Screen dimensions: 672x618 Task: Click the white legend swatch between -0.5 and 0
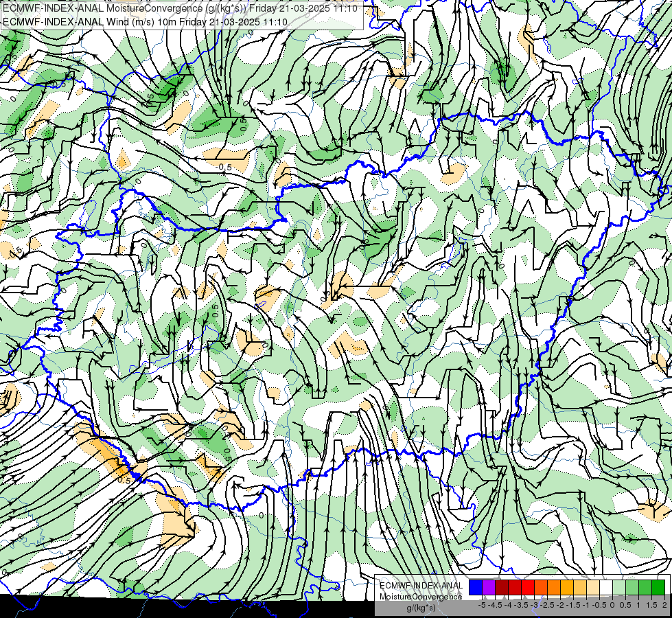coord(606,588)
